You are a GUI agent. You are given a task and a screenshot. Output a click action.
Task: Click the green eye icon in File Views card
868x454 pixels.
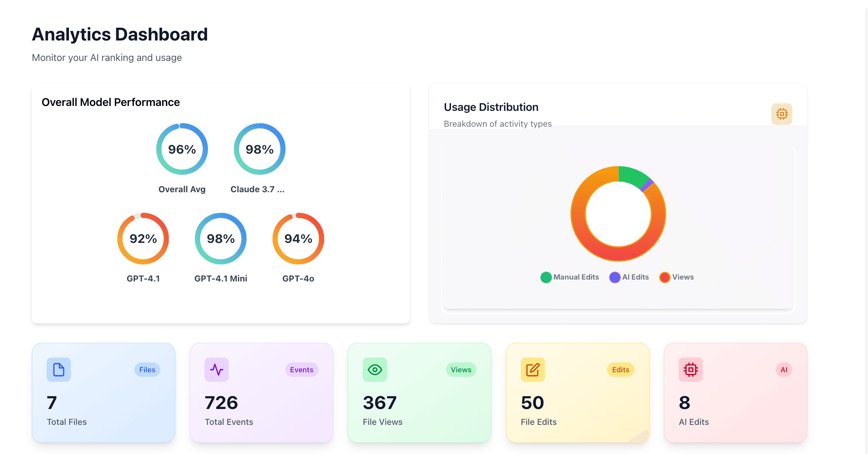point(375,370)
